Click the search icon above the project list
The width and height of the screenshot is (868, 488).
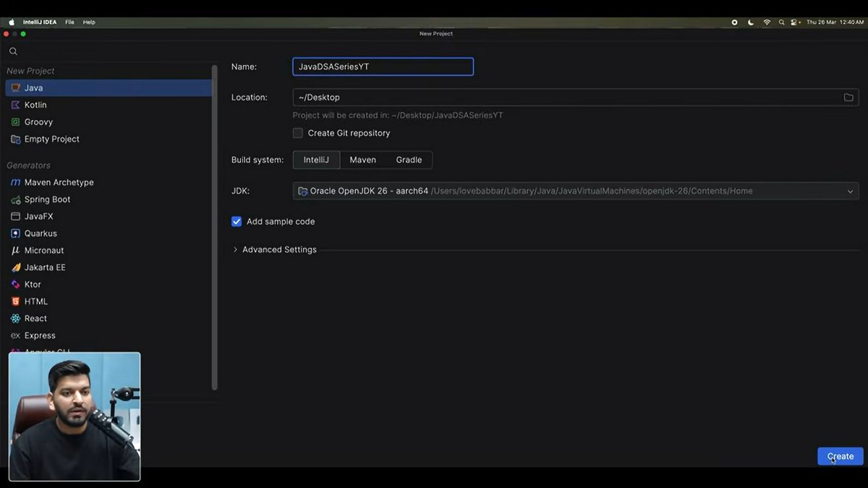click(13, 51)
